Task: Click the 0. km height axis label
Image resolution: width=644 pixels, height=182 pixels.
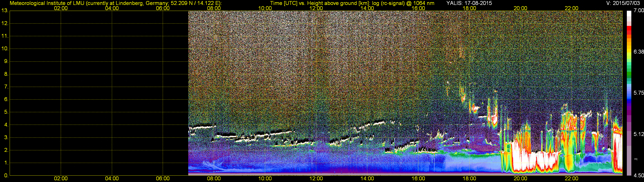Action: pyautogui.click(x=6, y=176)
